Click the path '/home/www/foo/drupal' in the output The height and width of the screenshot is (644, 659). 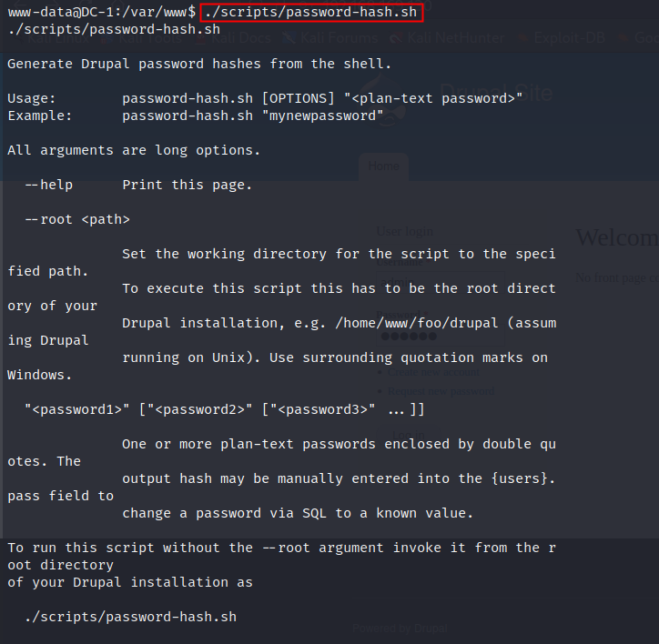point(417,323)
